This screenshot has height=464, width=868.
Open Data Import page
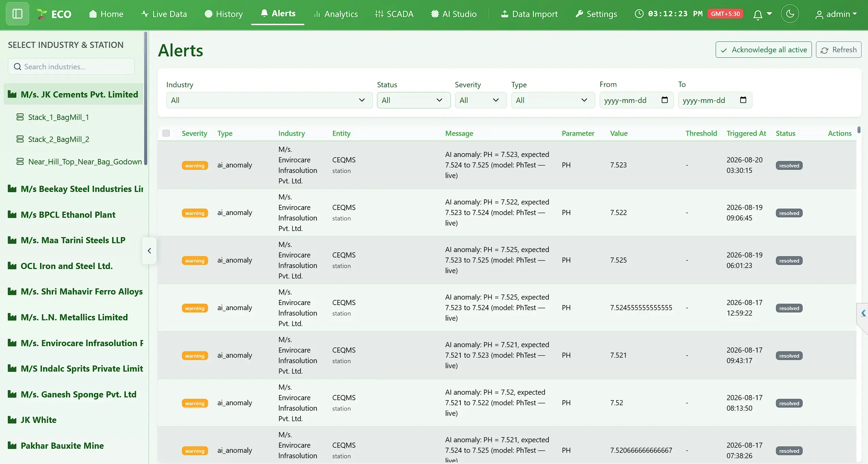pos(529,14)
